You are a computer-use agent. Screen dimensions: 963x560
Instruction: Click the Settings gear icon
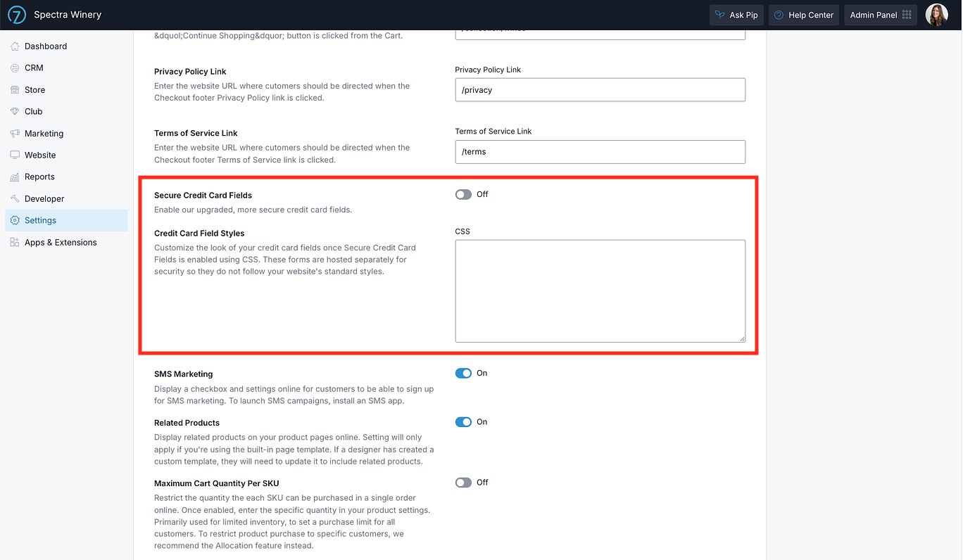15,221
